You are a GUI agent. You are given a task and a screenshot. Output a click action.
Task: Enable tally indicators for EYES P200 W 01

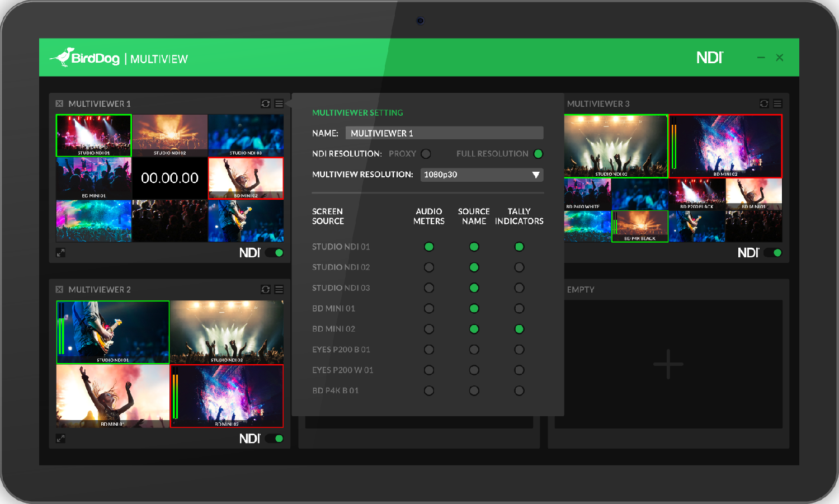pyautogui.click(x=519, y=370)
